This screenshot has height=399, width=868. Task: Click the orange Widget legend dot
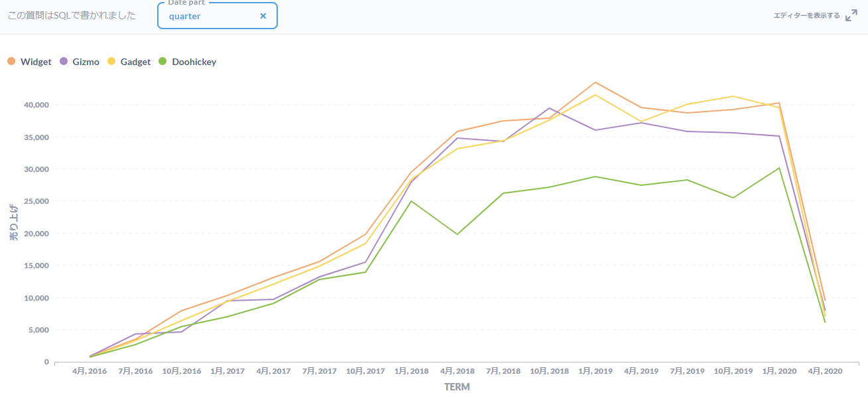click(11, 62)
